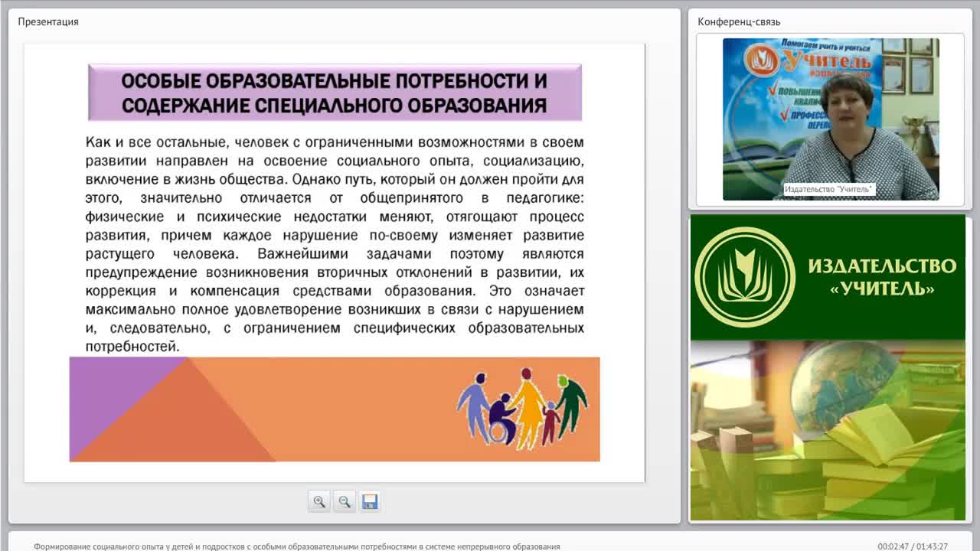The image size is (980, 551).
Task: Click the slide heading Особые образовательные потребности
Action: click(335, 93)
